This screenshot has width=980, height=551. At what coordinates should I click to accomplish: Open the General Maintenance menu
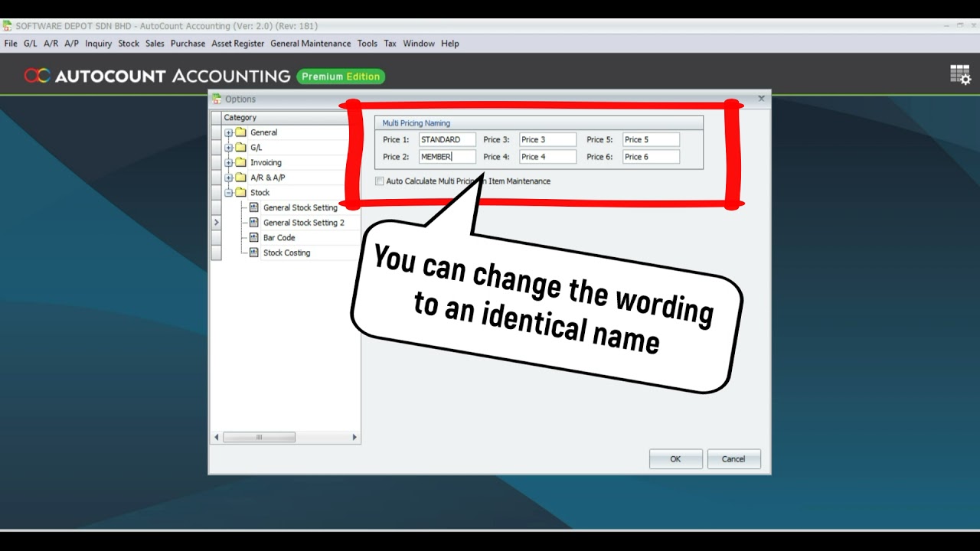tap(311, 44)
